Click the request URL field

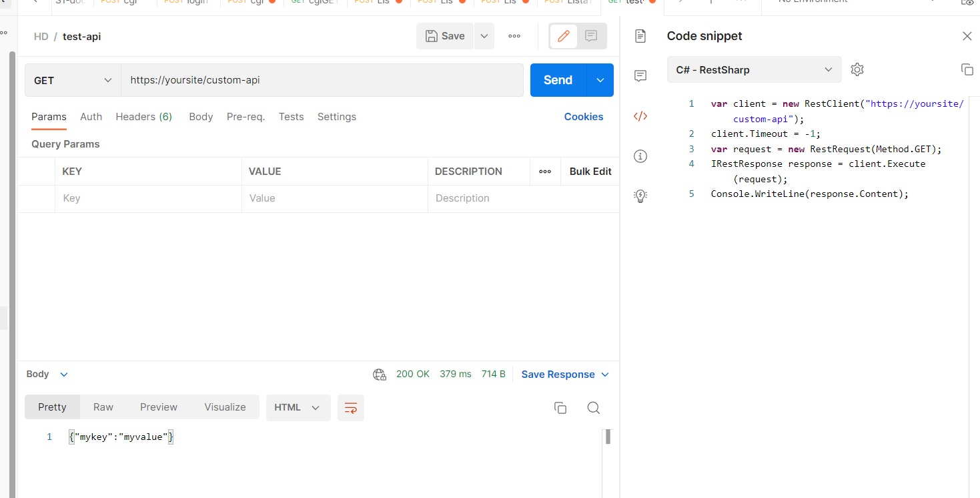tap(322, 80)
